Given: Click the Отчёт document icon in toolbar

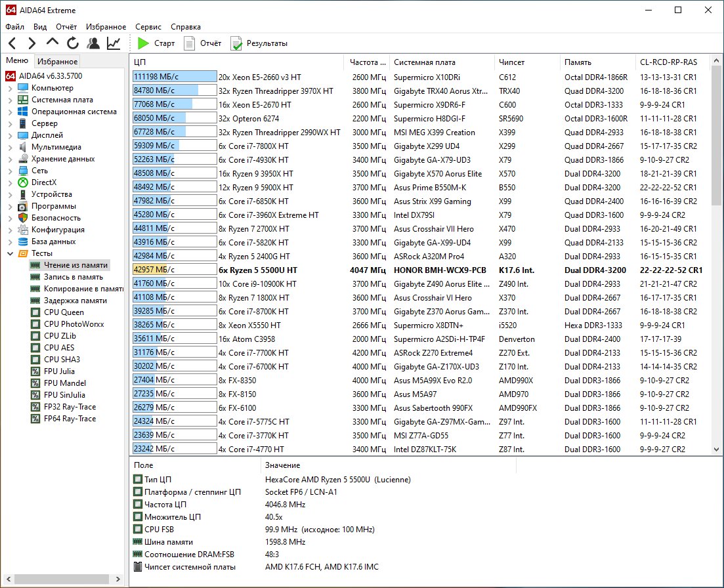Looking at the screenshot, I should (x=189, y=43).
